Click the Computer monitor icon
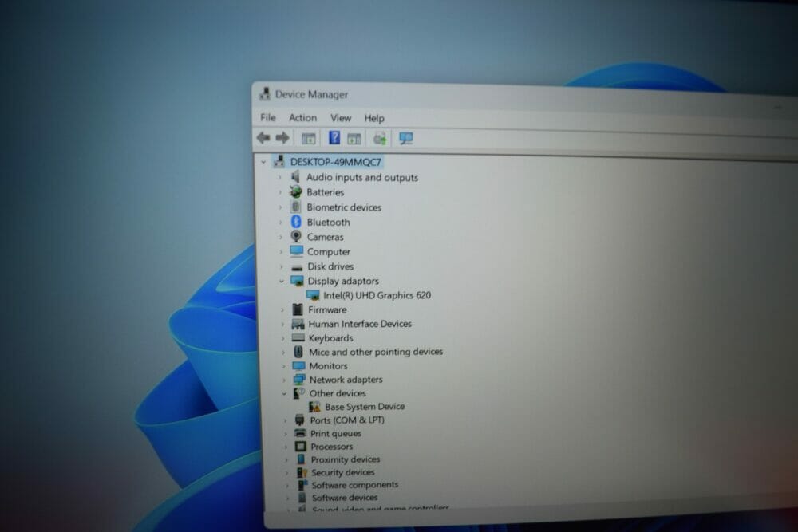 tap(297, 251)
